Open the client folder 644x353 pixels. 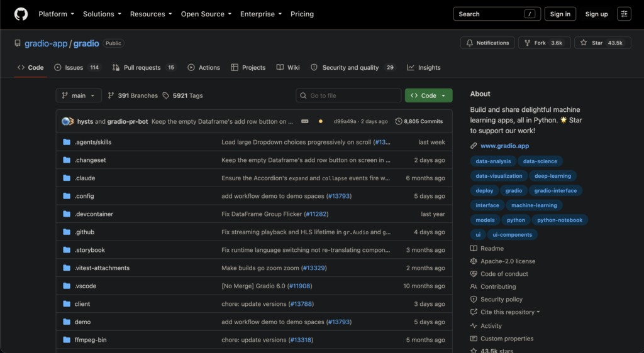[82, 304]
